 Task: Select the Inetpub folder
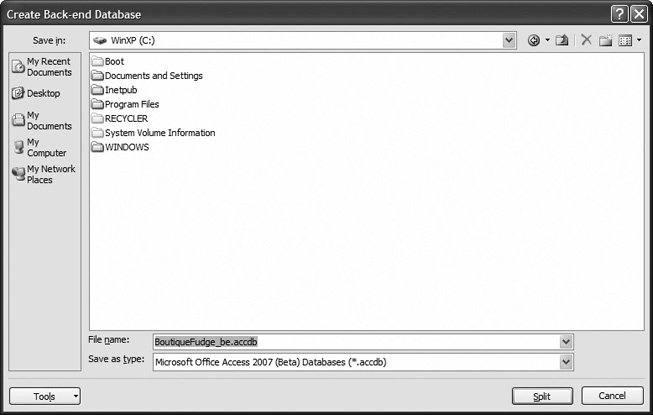point(115,90)
